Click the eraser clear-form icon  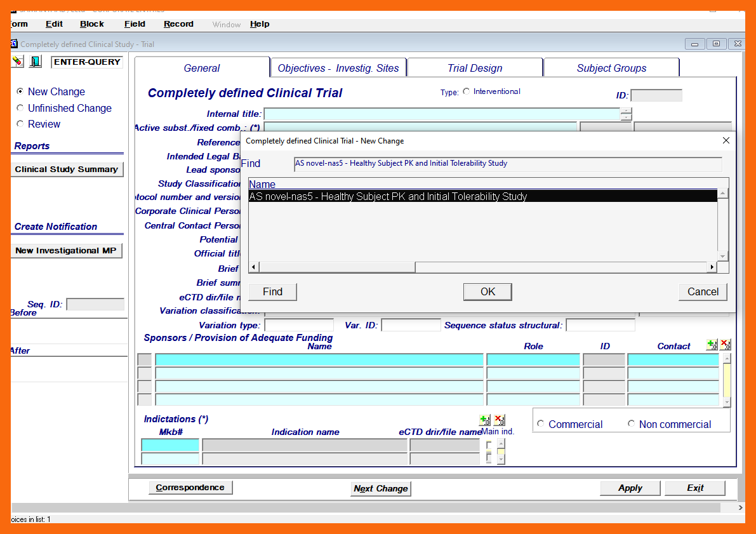coord(18,62)
